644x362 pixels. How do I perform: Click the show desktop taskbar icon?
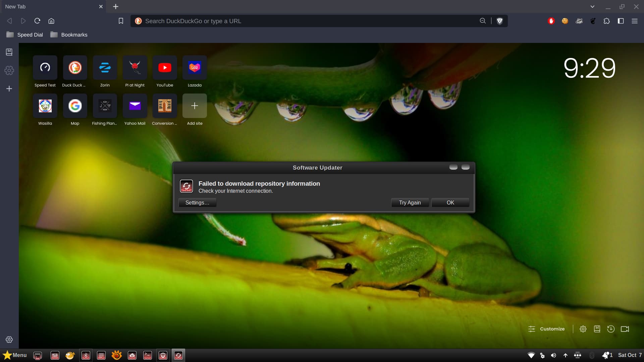(38, 355)
